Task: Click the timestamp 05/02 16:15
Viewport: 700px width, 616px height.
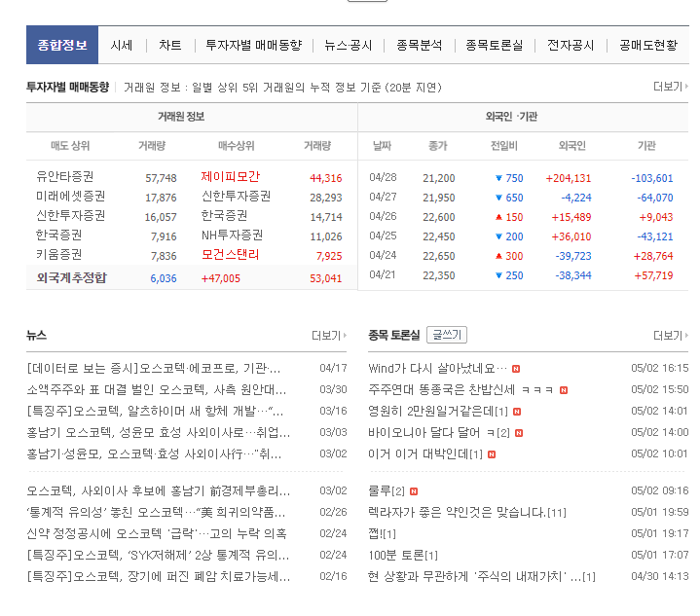Action: (x=660, y=368)
